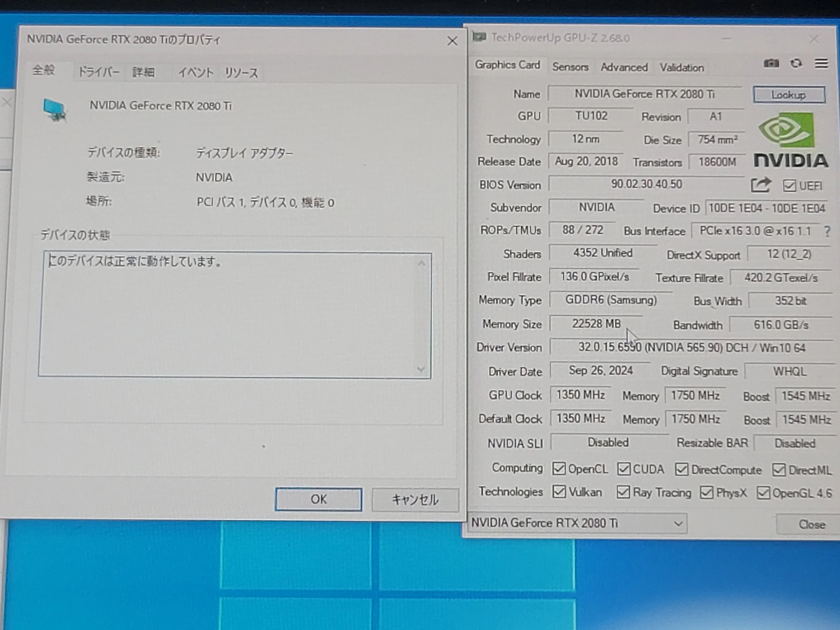
Task: Toggle the DirectML checkbox
Action: tap(778, 470)
